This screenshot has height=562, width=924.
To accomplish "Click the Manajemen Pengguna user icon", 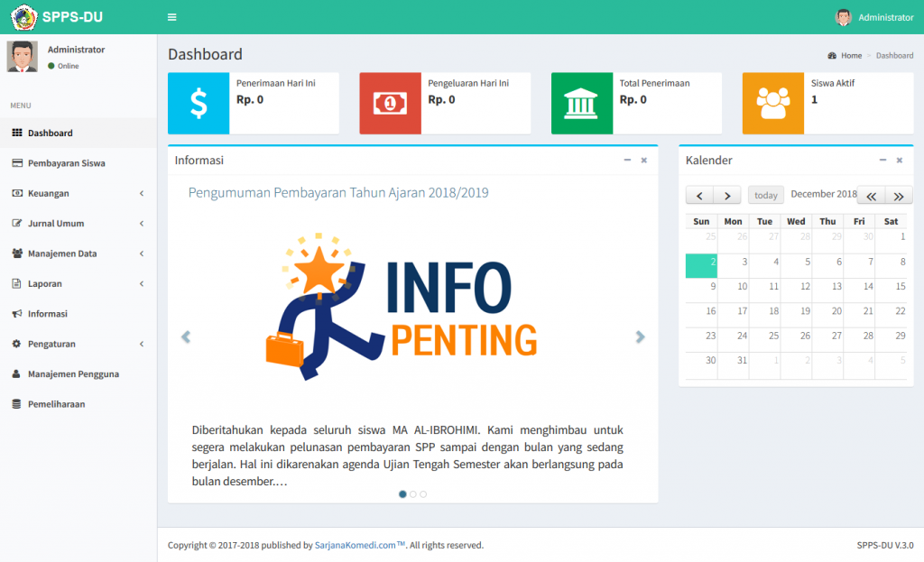I will coord(16,373).
